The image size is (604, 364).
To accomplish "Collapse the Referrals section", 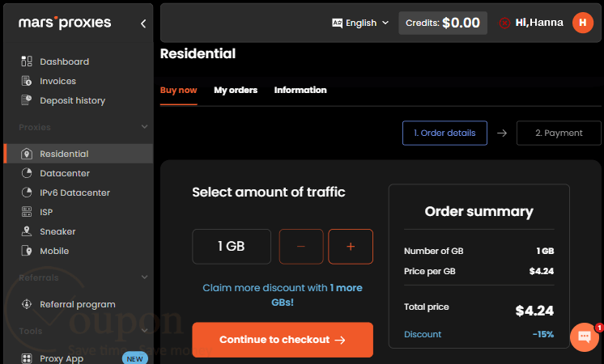I will coord(144,277).
